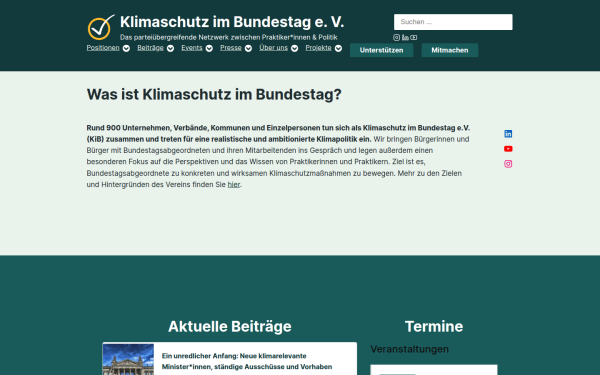This screenshot has width=600, height=375.
Task: Click the 'Aktuelle Beiträge' heading
Action: [x=230, y=326]
